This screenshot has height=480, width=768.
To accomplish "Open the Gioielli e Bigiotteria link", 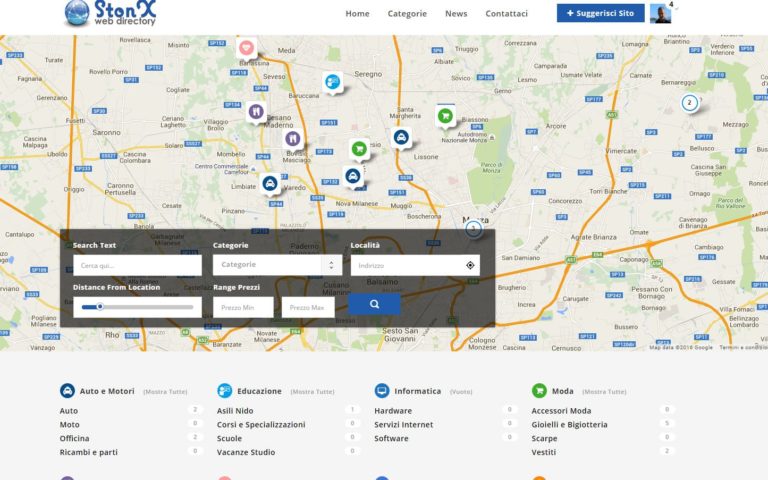I will pyautogui.click(x=569, y=424).
